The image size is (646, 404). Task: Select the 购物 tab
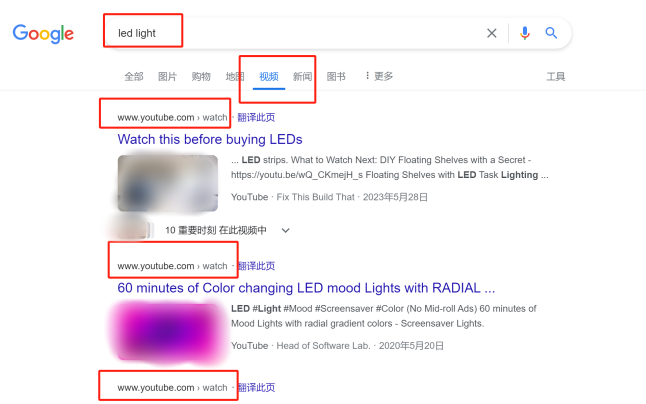point(201,77)
